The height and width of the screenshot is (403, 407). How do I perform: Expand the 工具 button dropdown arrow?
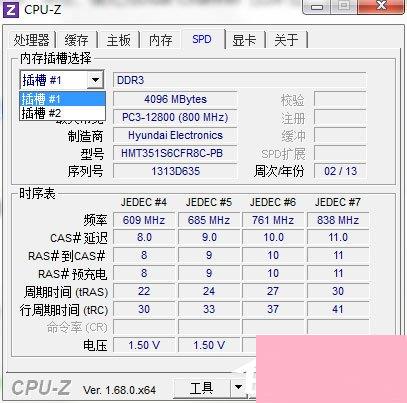(238, 387)
